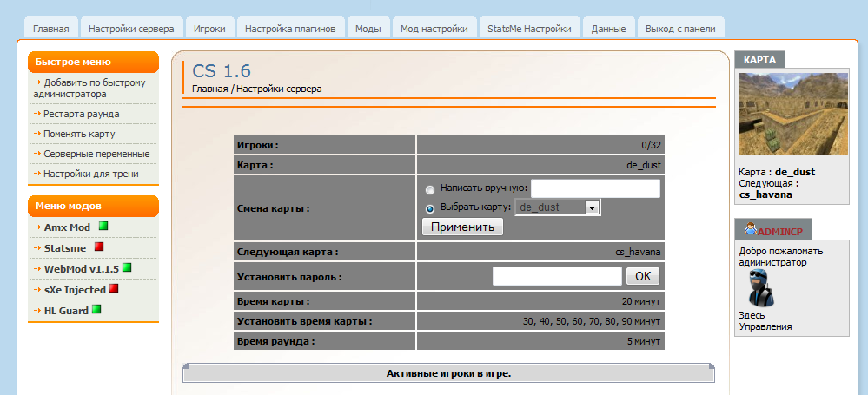Focus the Установить пароль input field

click(x=558, y=276)
